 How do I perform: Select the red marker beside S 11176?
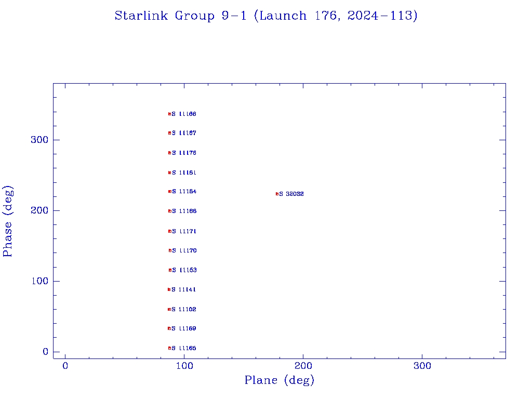[170, 153]
